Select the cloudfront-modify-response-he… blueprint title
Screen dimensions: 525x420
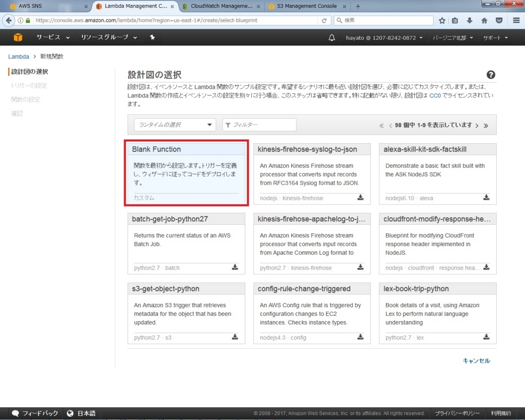tap(437, 219)
